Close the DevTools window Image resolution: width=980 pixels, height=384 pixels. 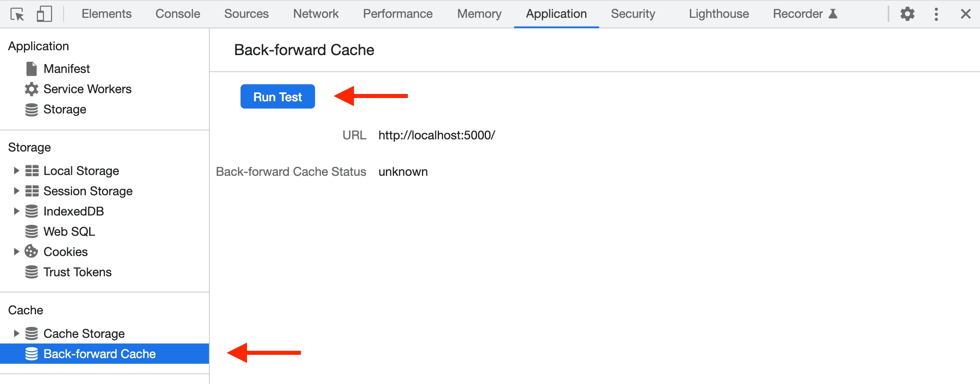[965, 13]
